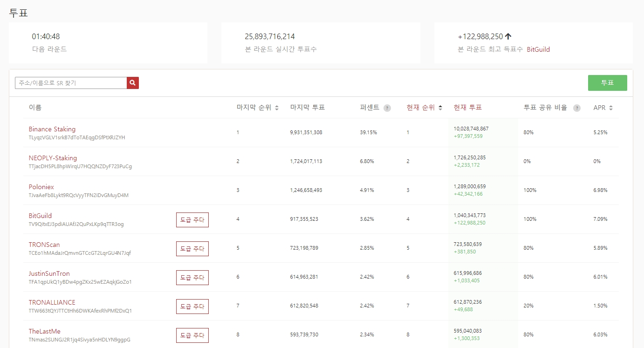Click 도급 주다 button for TRONScan
Image resolution: width=644 pixels, height=348 pixels.
pyautogui.click(x=192, y=249)
